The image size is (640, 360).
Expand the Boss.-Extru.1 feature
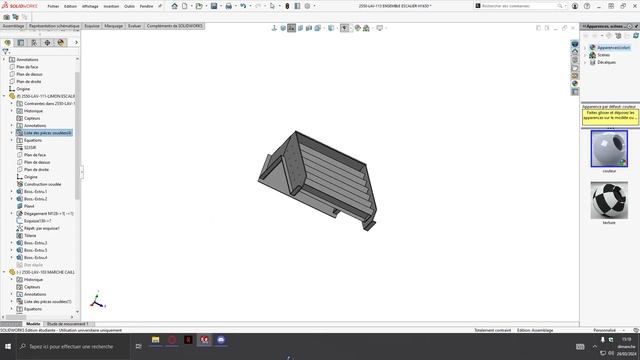point(11,191)
